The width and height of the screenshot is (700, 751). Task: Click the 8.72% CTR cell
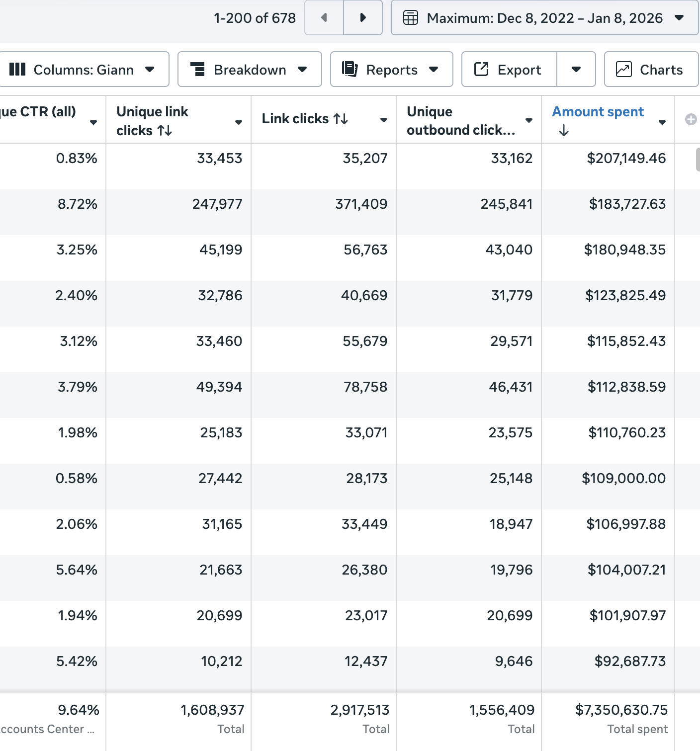78,204
